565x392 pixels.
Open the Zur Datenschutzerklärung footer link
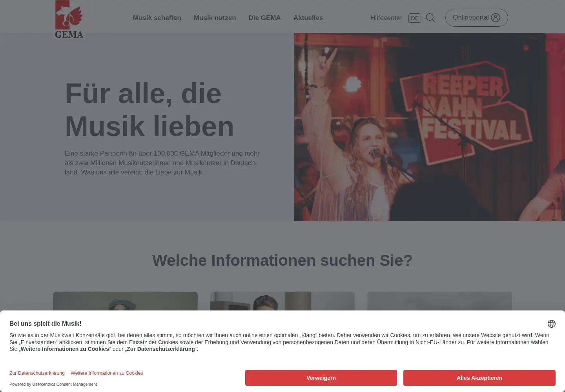[x=37, y=373]
